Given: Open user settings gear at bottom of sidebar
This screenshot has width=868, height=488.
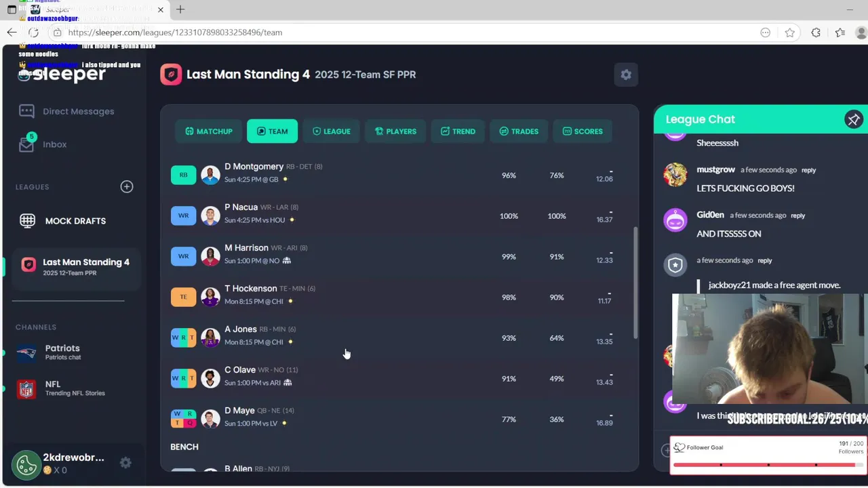Looking at the screenshot, I should point(125,463).
